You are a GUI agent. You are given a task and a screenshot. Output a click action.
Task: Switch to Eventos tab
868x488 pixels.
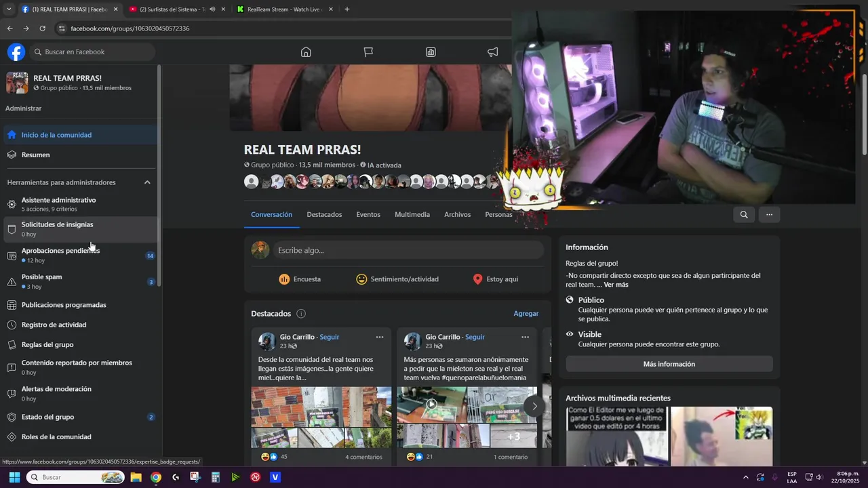[x=368, y=215]
